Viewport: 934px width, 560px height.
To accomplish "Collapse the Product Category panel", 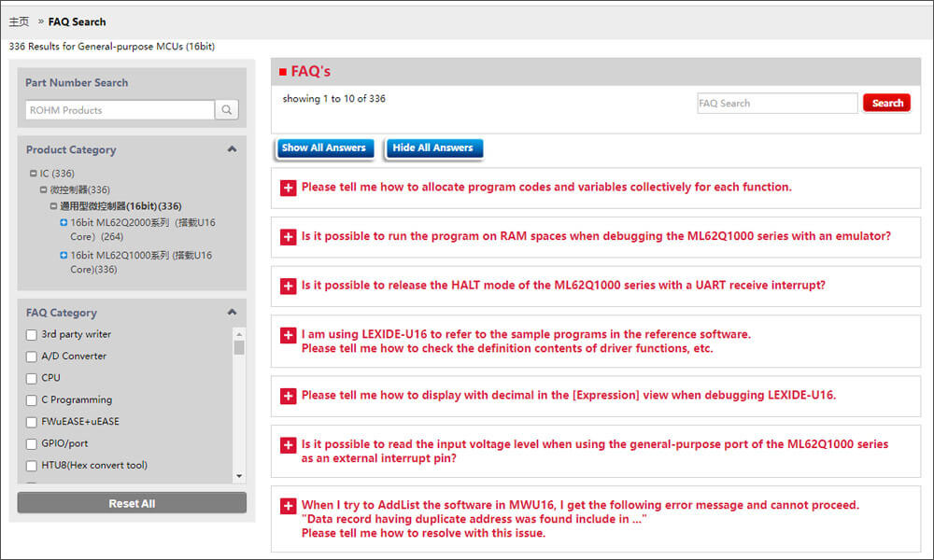I will pos(232,149).
